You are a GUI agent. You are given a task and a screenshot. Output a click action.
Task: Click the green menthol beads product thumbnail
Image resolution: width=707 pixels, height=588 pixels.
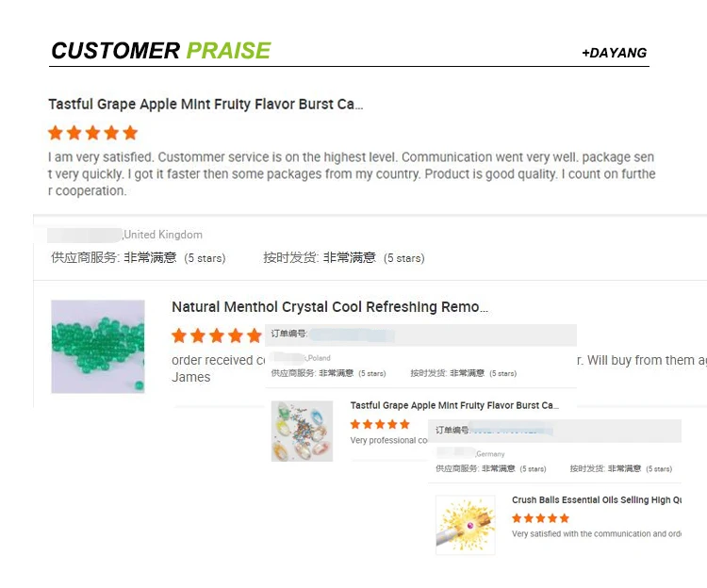[98, 347]
